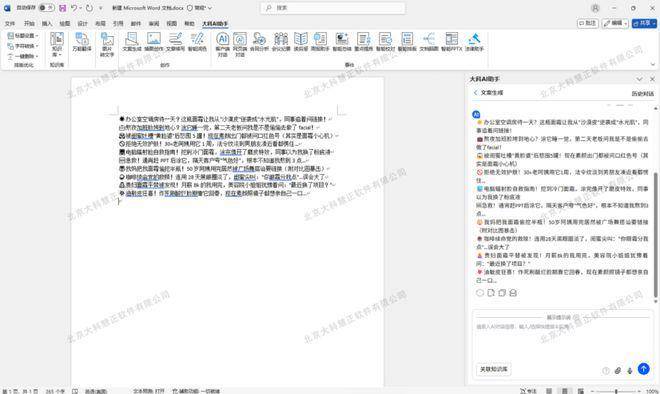Open the 周报助手 weekly report tool
This screenshot has height=394, width=660.
pyautogui.click(x=320, y=42)
